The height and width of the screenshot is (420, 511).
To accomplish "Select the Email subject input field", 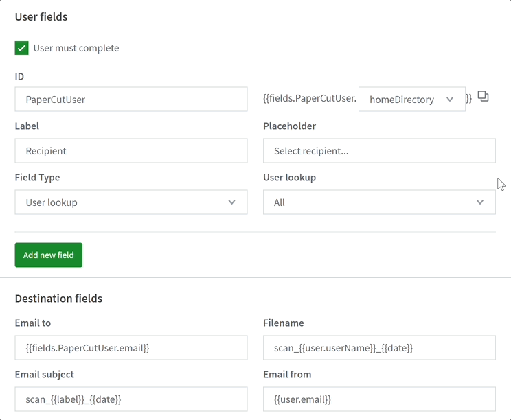I will click(130, 399).
